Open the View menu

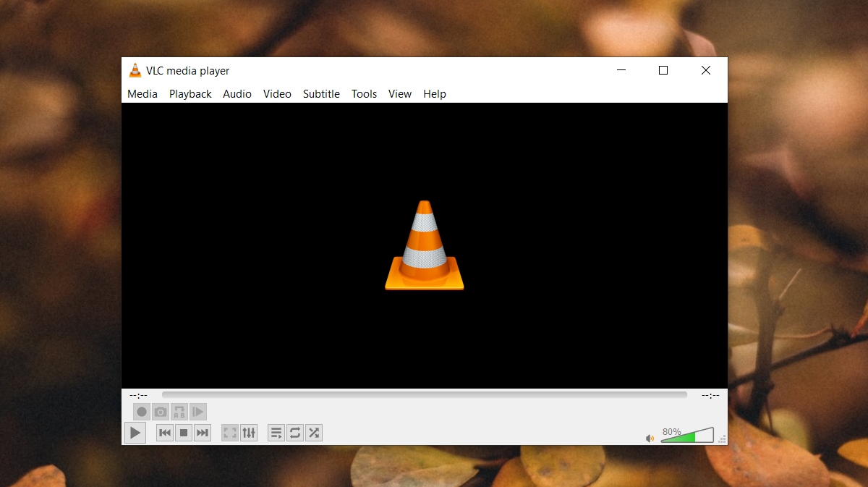pyautogui.click(x=400, y=94)
